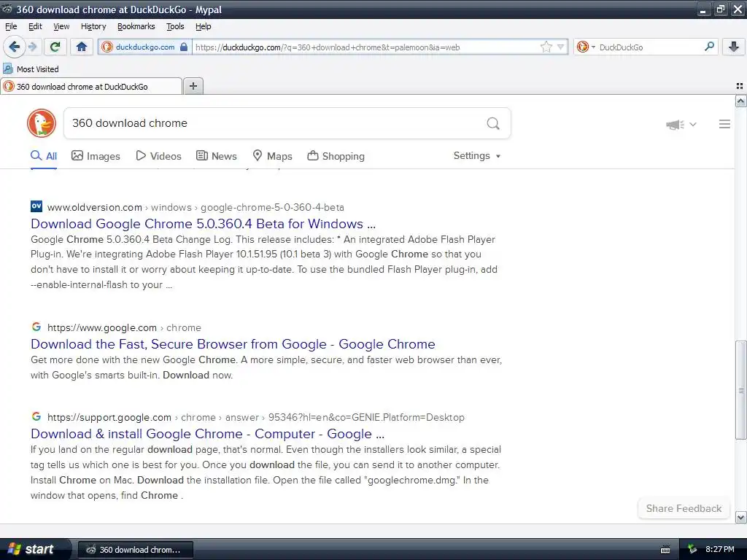Switch to the Videos results tab

click(158, 156)
